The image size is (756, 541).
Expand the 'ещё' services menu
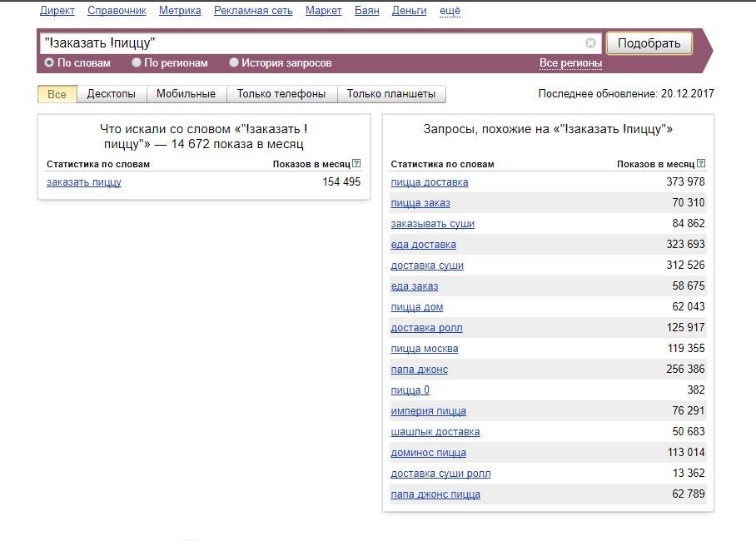coord(450,11)
